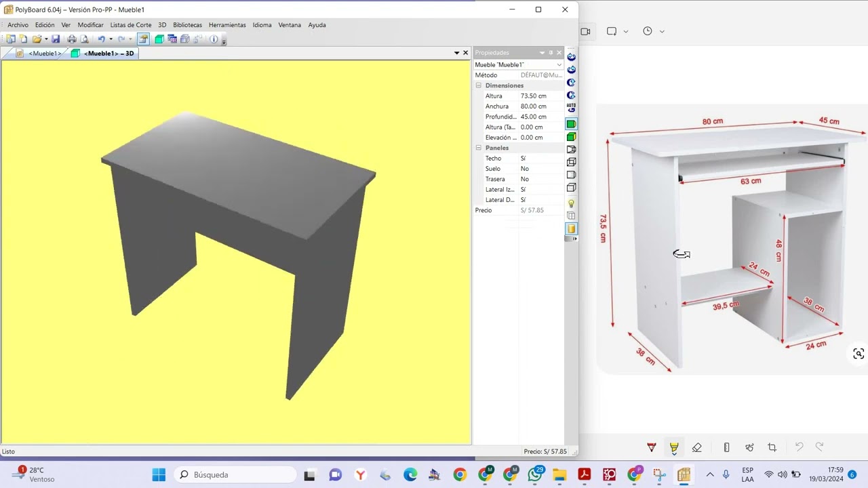Viewport: 868px width, 488px height.
Task: Open the Mueble "Mueble1" dropdown
Action: coord(559,65)
